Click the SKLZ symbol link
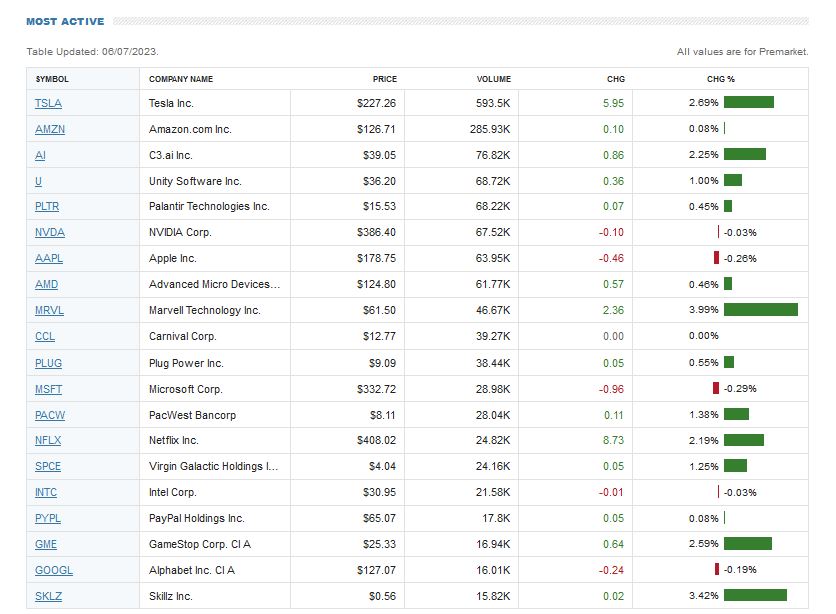This screenshot has width=836, height=614. [48, 597]
